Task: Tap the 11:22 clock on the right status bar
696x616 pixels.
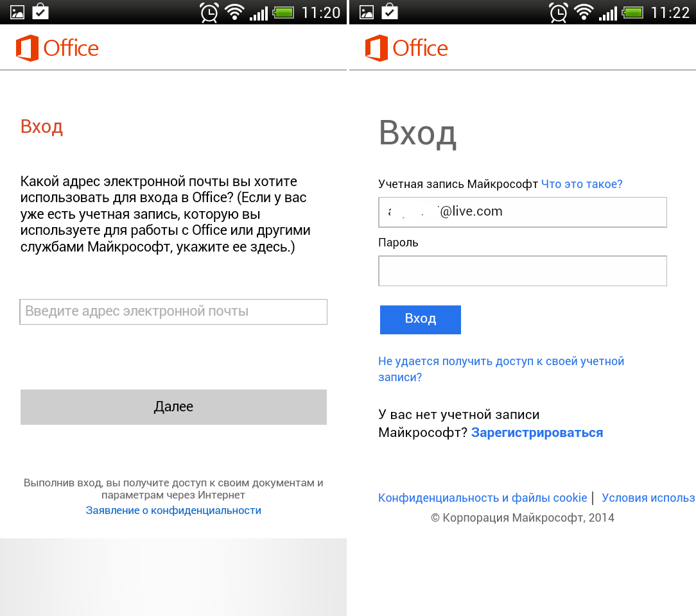Action: click(670, 12)
